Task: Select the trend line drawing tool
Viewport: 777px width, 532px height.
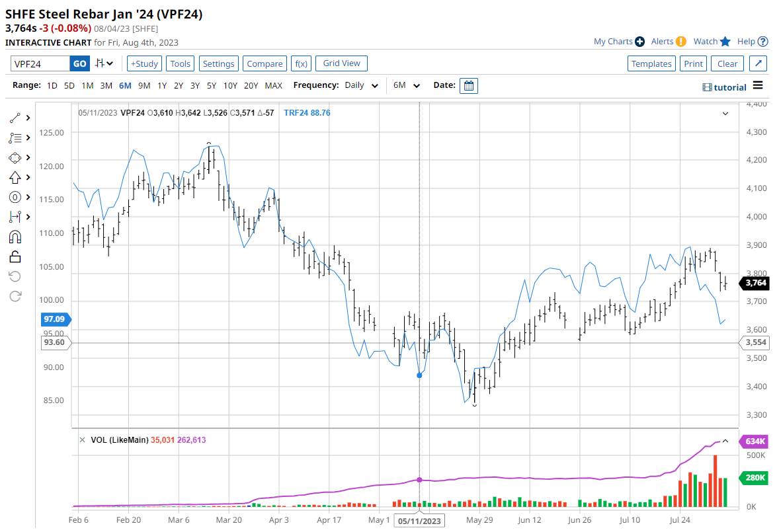Action: 15,118
